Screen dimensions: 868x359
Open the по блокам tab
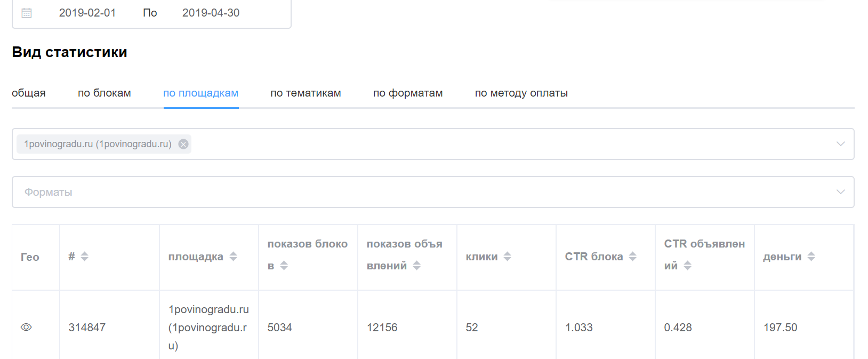point(105,93)
